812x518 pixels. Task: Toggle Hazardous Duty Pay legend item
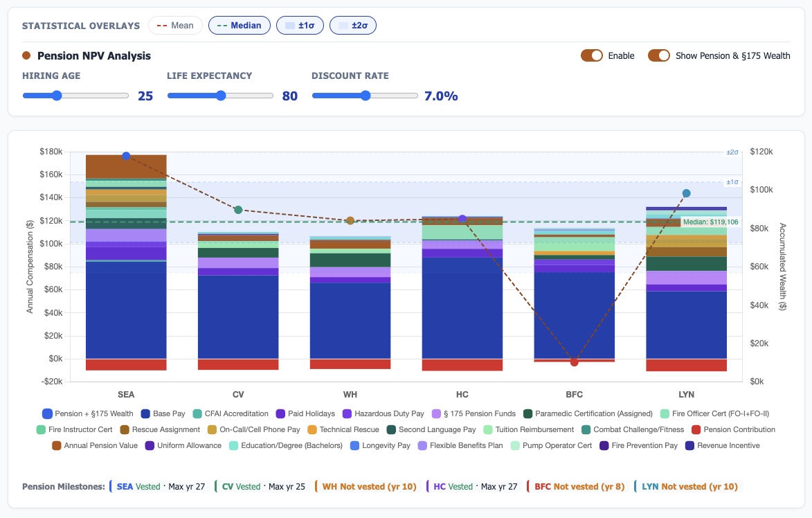383,414
